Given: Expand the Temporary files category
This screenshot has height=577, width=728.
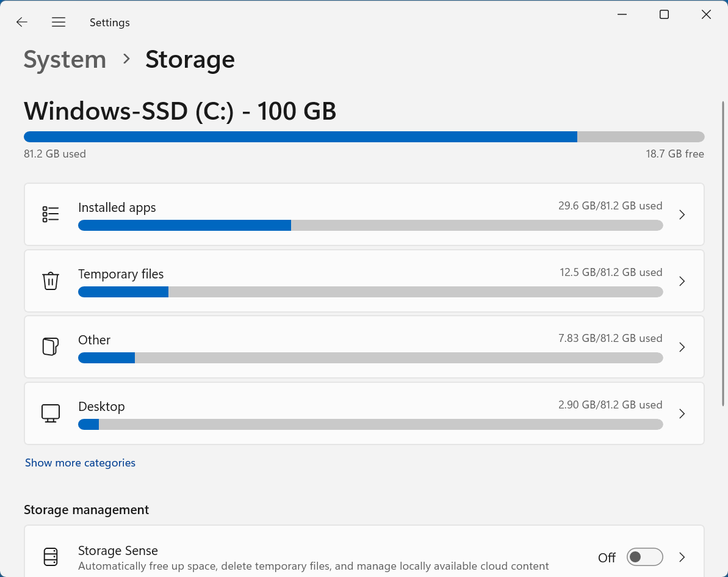Looking at the screenshot, I should (x=682, y=281).
